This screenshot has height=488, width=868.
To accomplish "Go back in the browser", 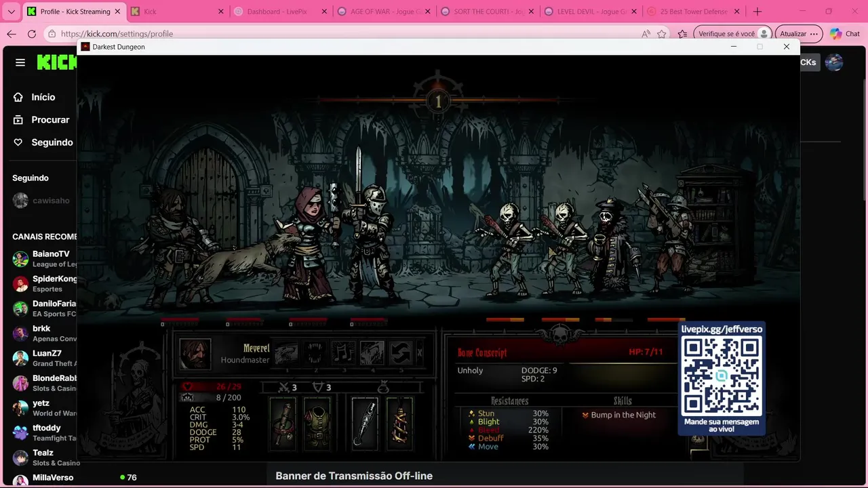I will [x=12, y=34].
